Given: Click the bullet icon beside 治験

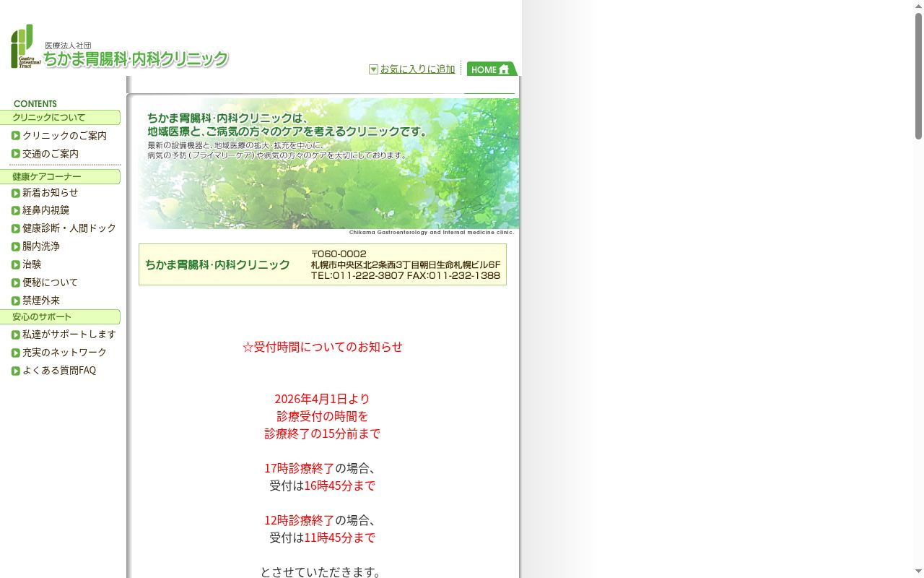Looking at the screenshot, I should 16,265.
